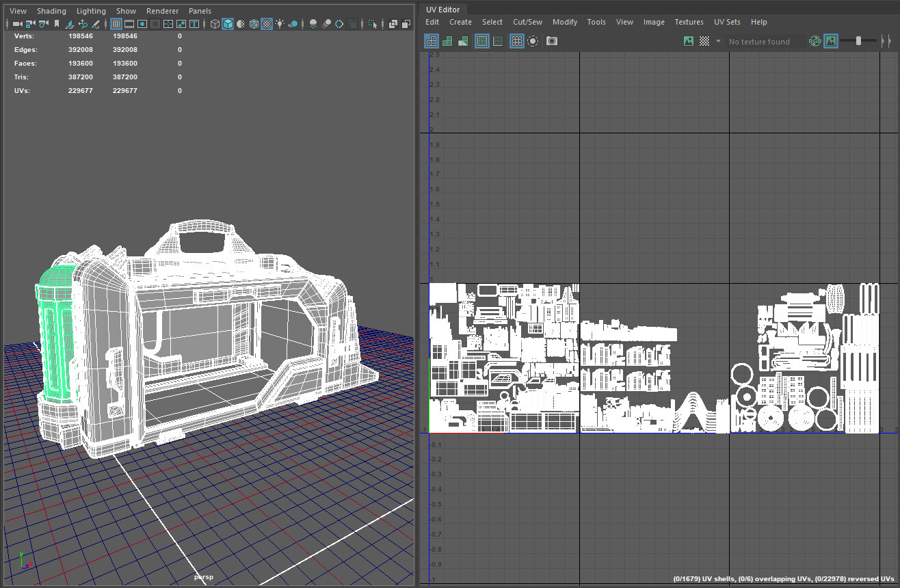The height and width of the screenshot is (588, 900).
Task: Open the Renderer menu
Action: (x=162, y=11)
